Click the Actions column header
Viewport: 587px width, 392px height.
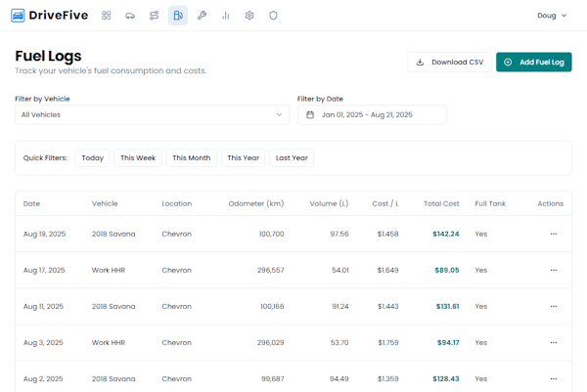[550, 203]
